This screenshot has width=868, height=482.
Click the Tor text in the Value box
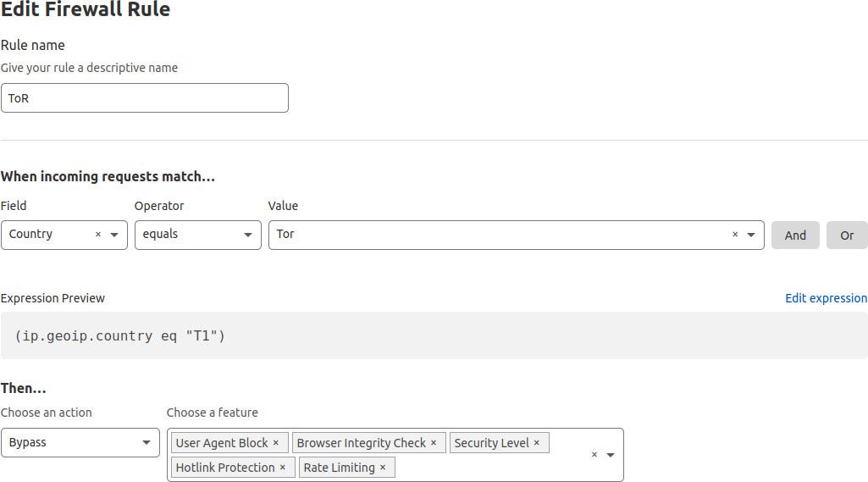pos(285,234)
